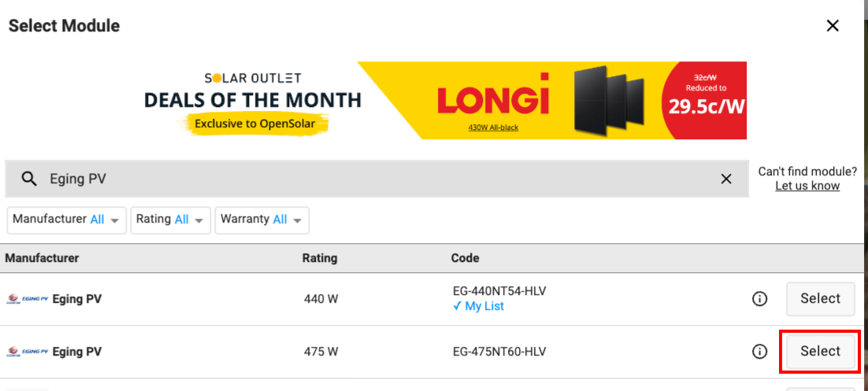Image resolution: width=868 pixels, height=391 pixels.
Task: Click the Code column header
Action: coord(465,258)
